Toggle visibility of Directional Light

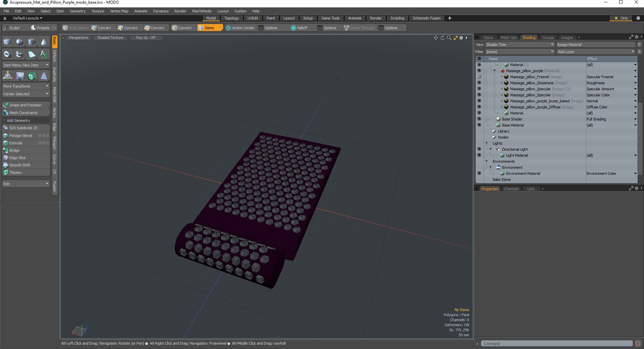click(479, 149)
